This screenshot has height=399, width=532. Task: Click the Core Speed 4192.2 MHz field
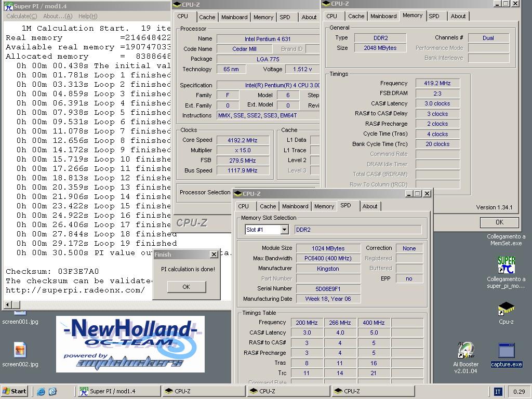coord(243,140)
